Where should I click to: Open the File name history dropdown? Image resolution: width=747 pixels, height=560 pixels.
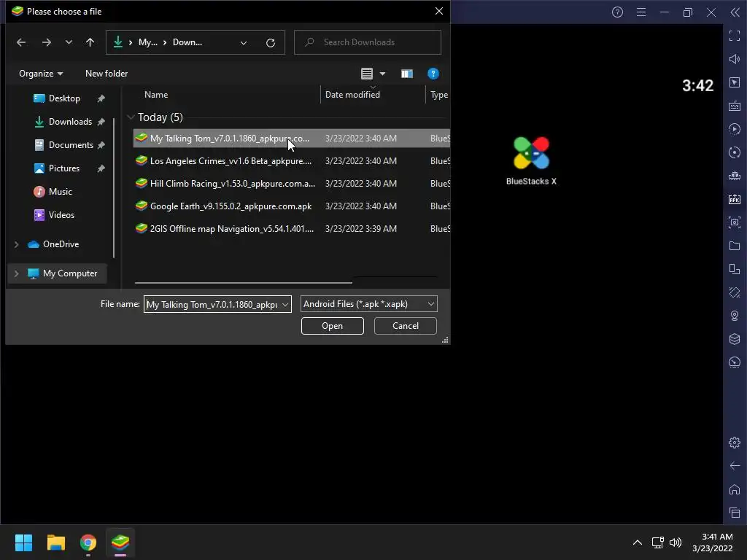coord(285,304)
